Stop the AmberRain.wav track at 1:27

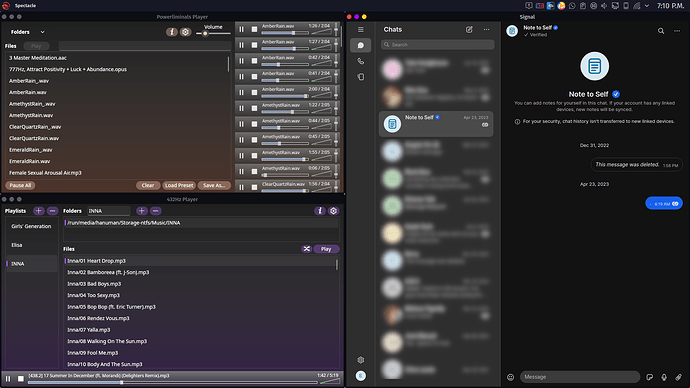pos(254,45)
